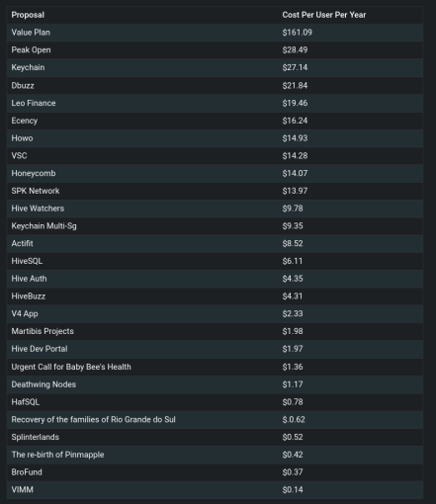Click the Proposal column header
This screenshot has height=504, width=436.
tap(28, 15)
